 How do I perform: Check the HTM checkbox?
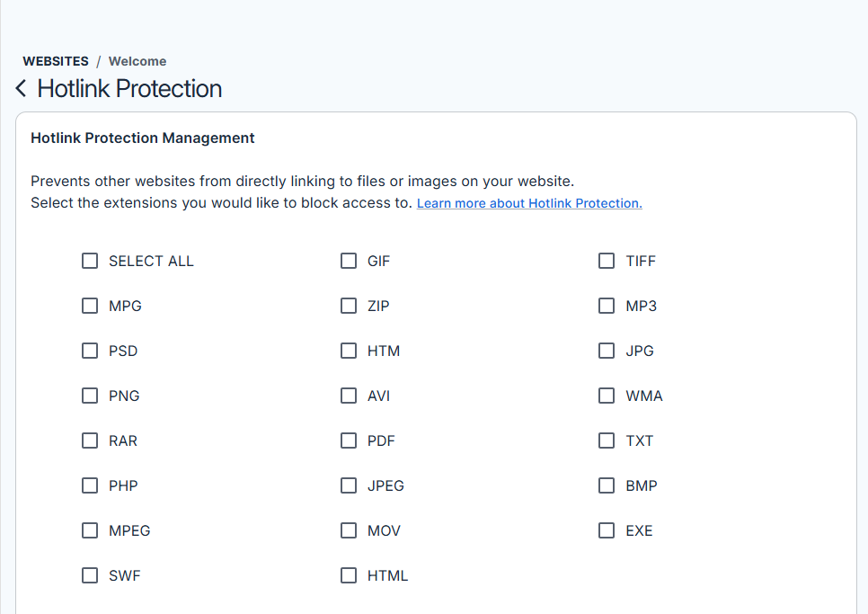[349, 351]
